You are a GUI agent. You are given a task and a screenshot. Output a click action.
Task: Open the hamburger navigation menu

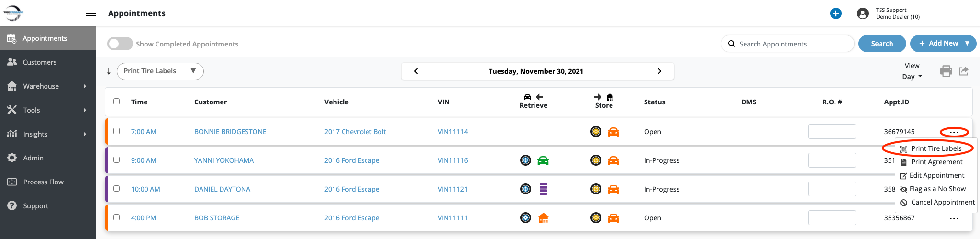pyautogui.click(x=91, y=13)
